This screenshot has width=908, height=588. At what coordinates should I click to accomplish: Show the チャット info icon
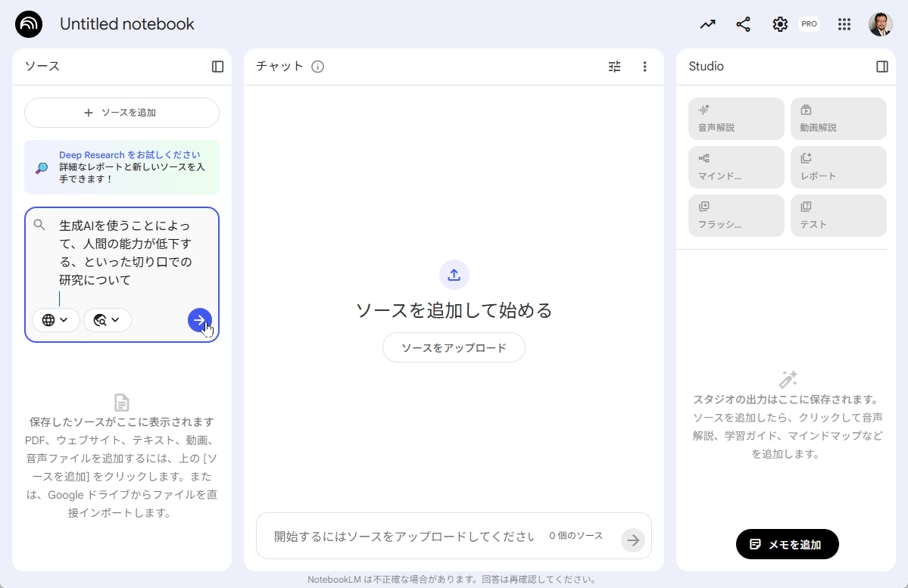point(317,67)
